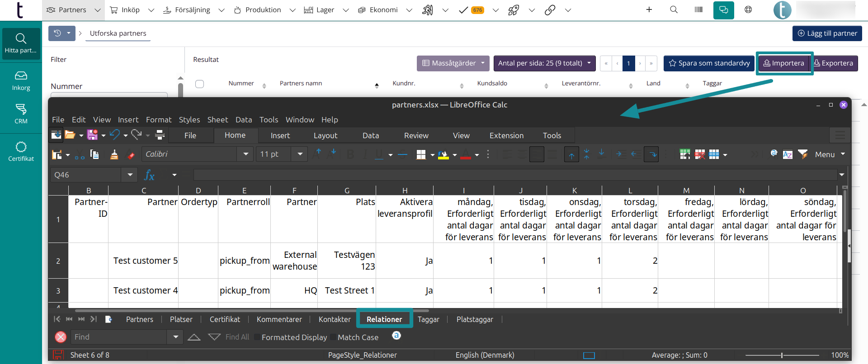Click the Copy icon in the Home ribbon
Screen dimensions: 868x364
point(94,154)
